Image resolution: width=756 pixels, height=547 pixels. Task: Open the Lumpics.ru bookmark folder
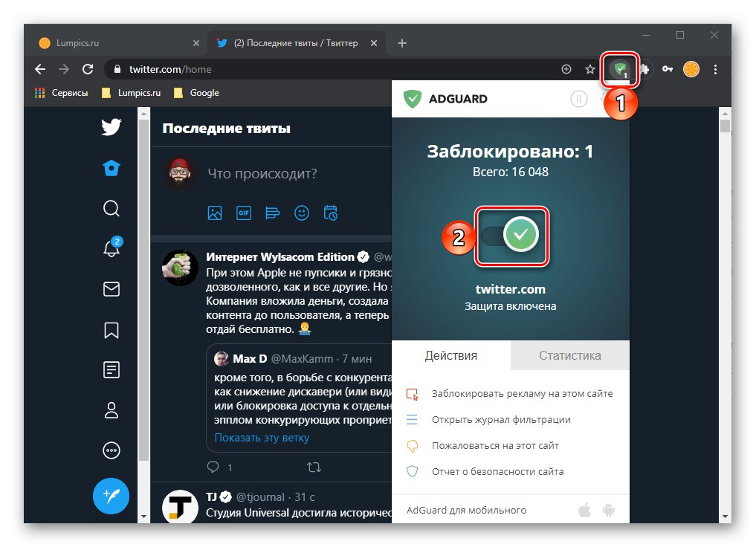(131, 93)
